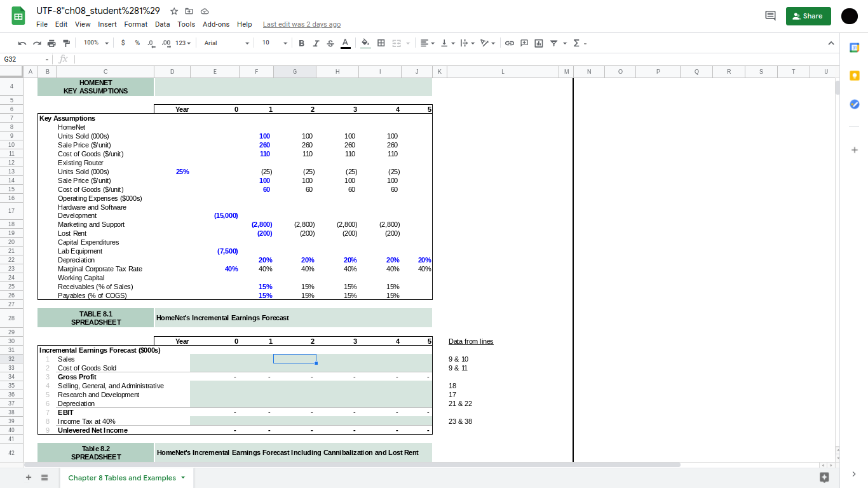Open the Arial font dropdown

[x=226, y=43]
